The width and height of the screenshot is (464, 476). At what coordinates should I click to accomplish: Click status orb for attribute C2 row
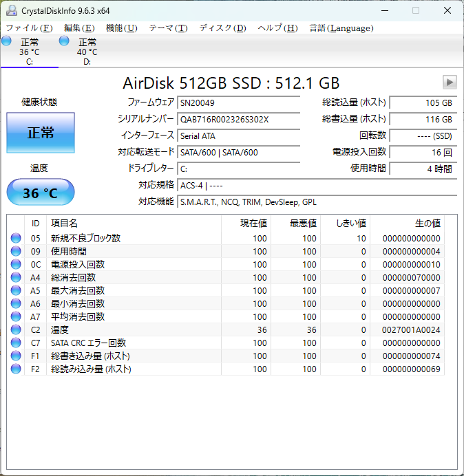tap(16, 329)
